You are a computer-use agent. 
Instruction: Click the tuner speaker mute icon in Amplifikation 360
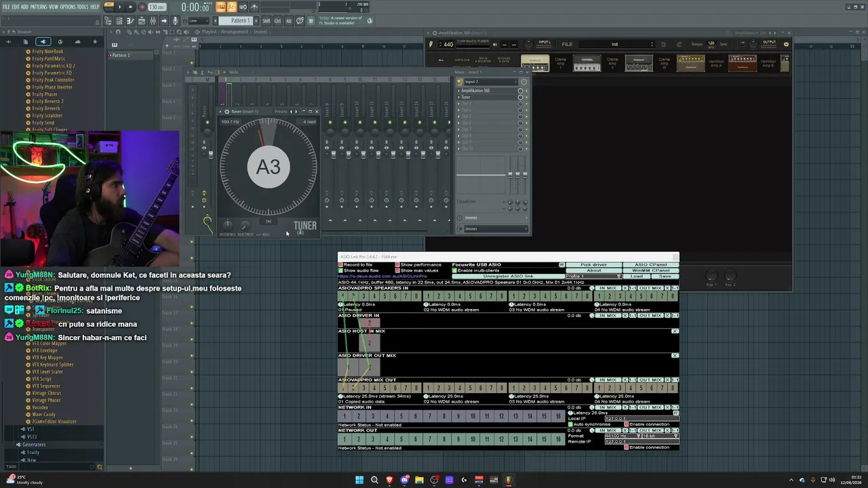point(494,45)
